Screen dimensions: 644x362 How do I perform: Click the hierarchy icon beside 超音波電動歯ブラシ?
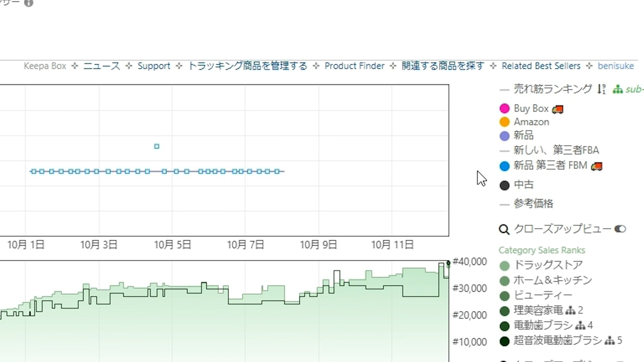tap(609, 341)
